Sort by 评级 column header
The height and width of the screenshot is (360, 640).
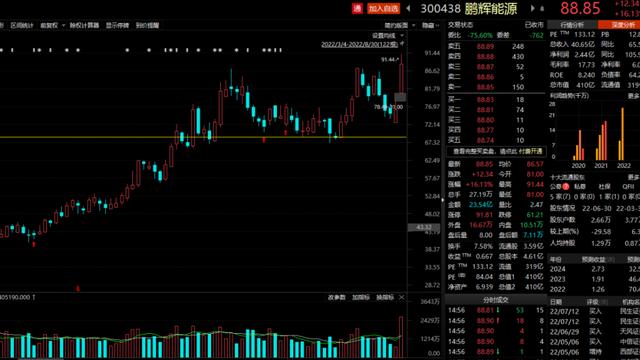[593, 302]
